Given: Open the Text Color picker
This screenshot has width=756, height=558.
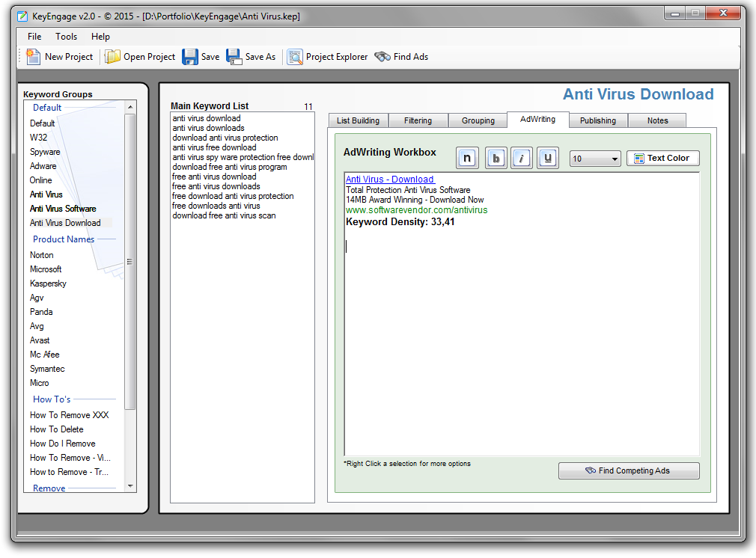Looking at the screenshot, I should [662, 158].
